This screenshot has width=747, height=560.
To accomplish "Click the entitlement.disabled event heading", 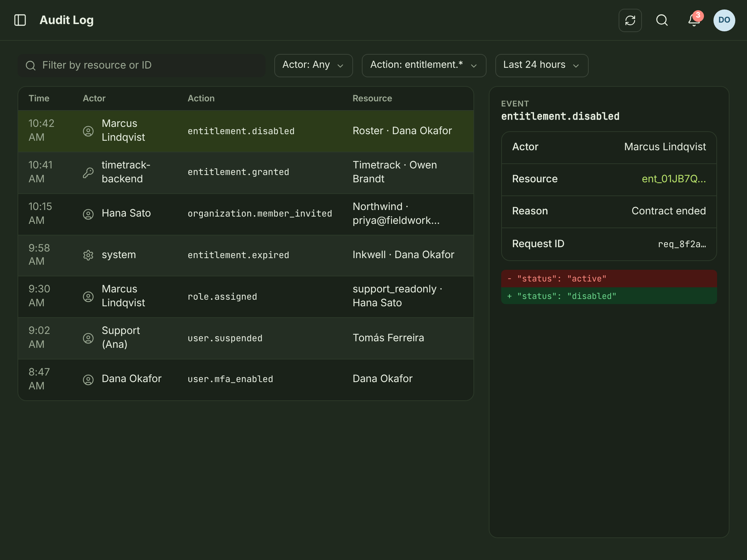I will 560,117.
